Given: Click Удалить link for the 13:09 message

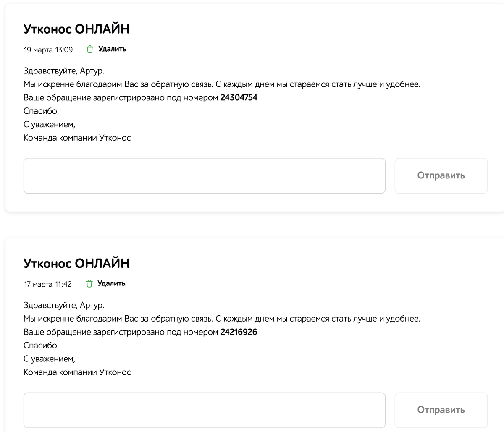Looking at the screenshot, I should (112, 49).
